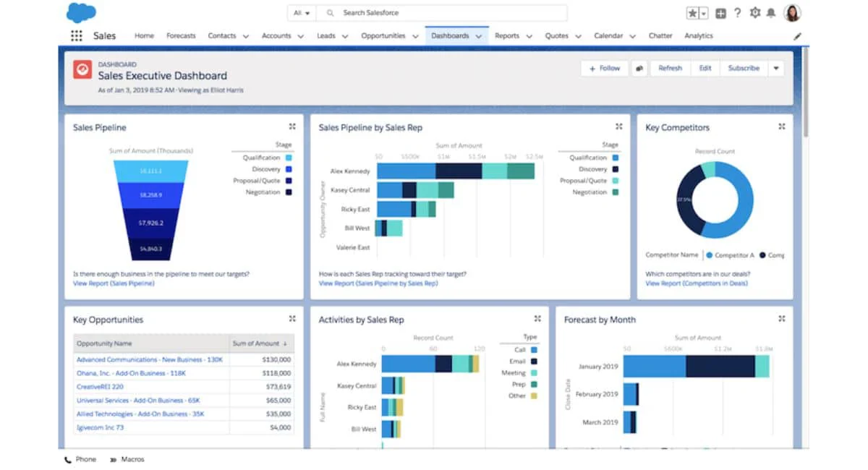Click the global actions plus icon
The width and height of the screenshot is (868, 470).
click(x=720, y=13)
